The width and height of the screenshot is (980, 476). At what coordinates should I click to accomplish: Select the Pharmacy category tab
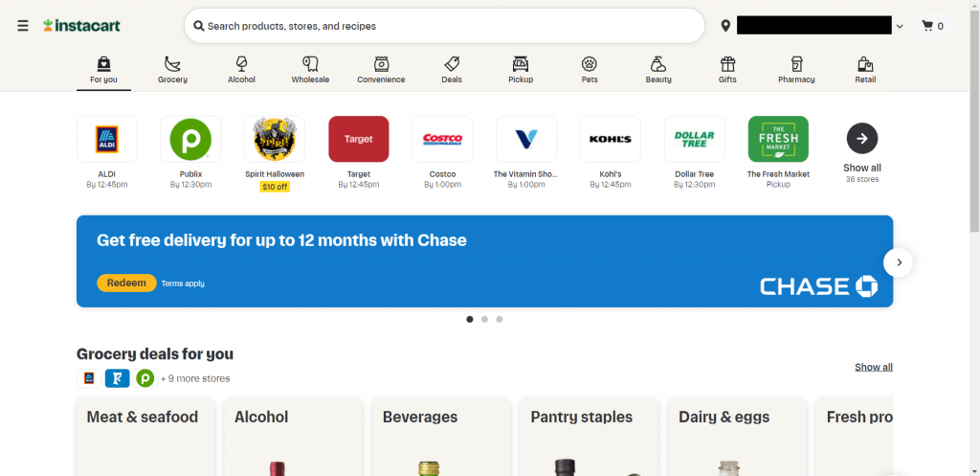[796, 69]
